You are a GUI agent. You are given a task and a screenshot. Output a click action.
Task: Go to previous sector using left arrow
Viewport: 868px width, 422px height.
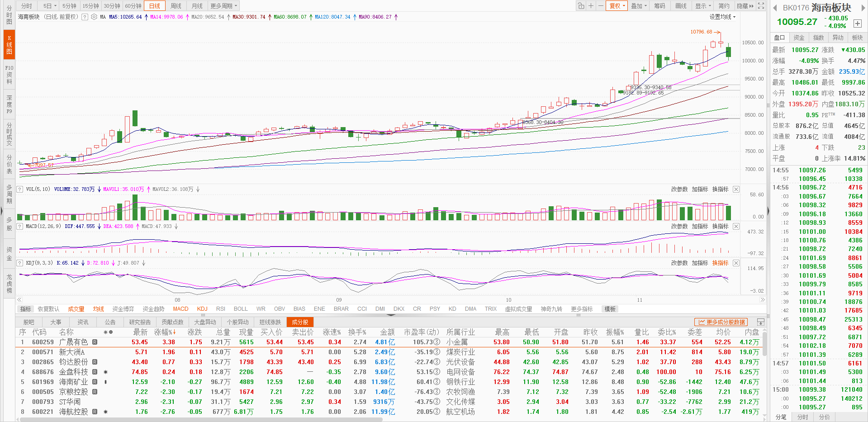pos(775,8)
